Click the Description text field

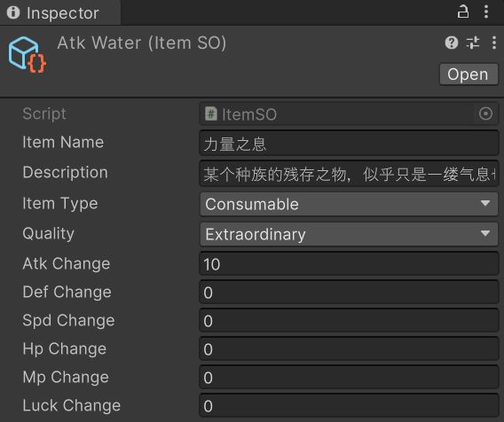(349, 174)
